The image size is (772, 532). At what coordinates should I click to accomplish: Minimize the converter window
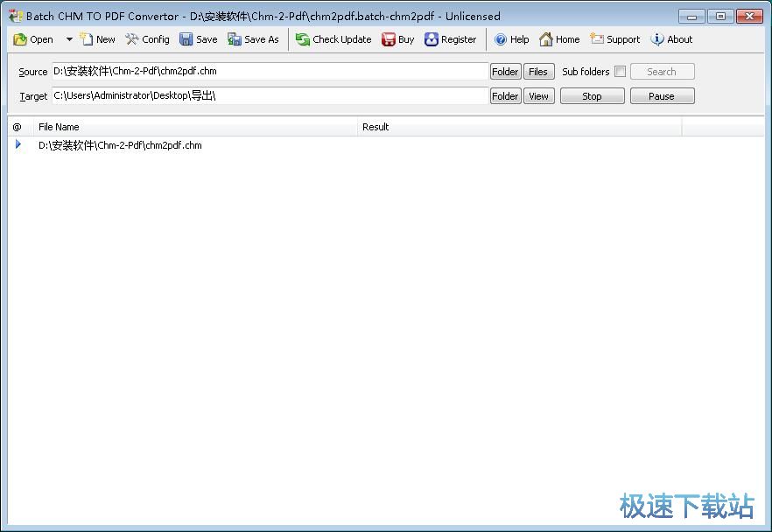[691, 17]
